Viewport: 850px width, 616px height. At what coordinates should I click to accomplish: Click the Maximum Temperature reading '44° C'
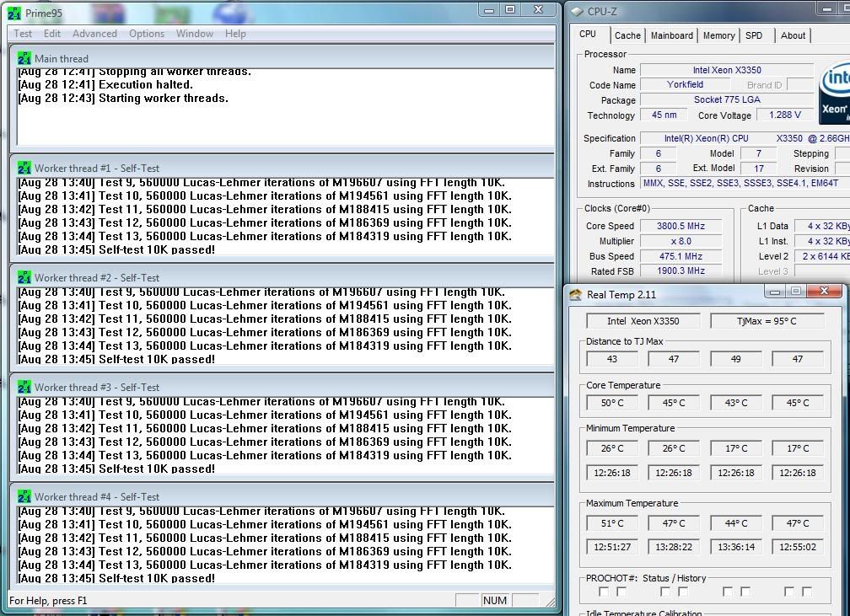(735, 523)
